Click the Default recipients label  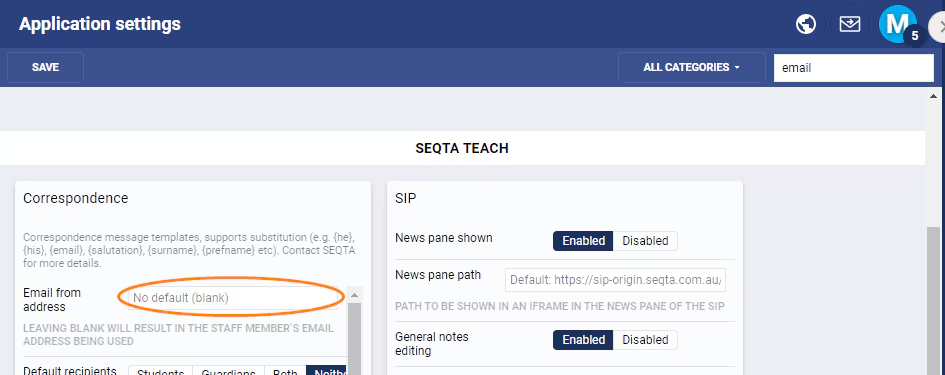69,370
